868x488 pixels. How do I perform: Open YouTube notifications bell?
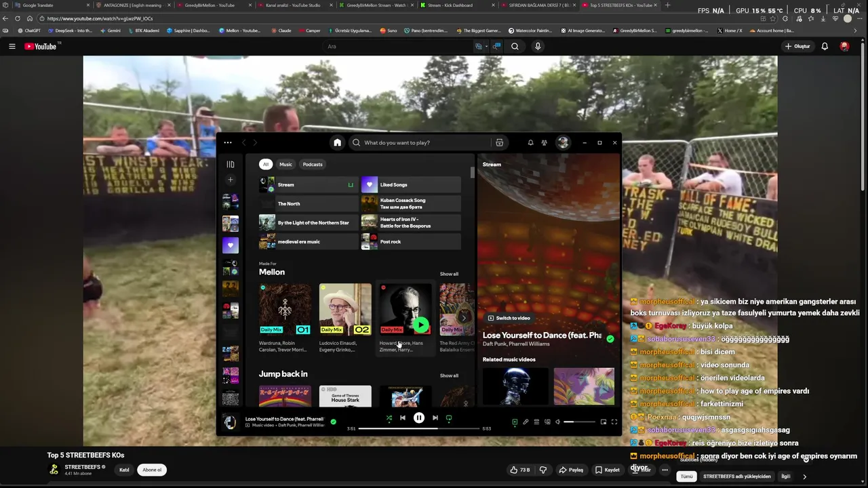click(825, 46)
